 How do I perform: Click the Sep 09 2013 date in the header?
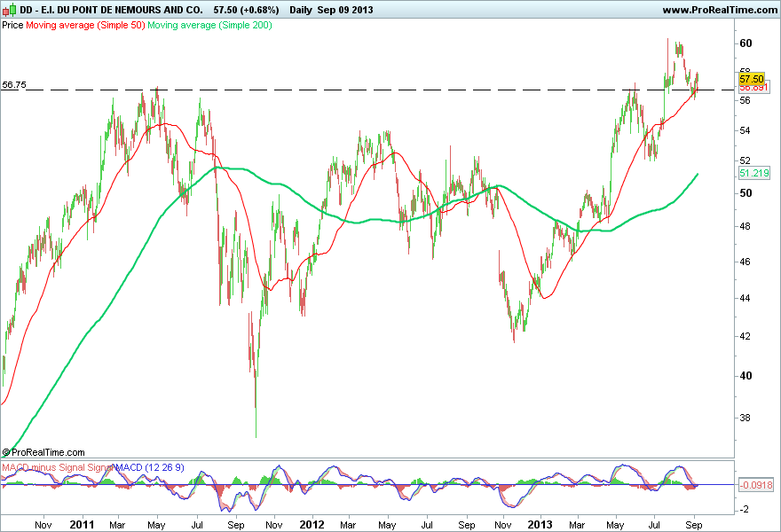345,10
